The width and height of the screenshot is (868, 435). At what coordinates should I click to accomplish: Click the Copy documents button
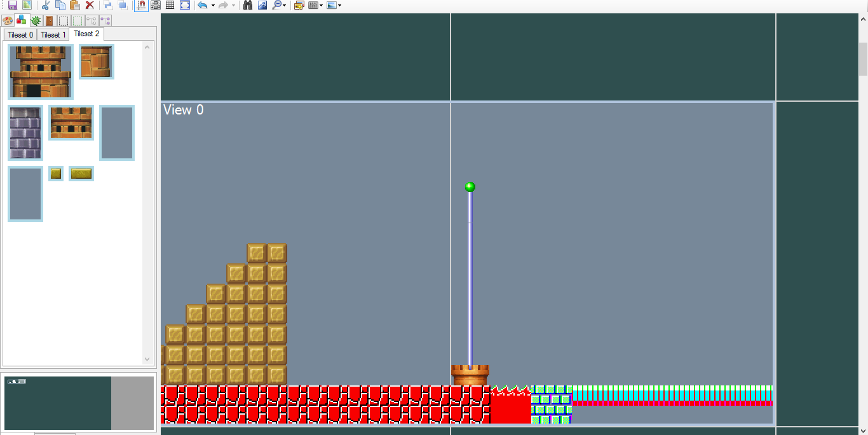tap(60, 5)
